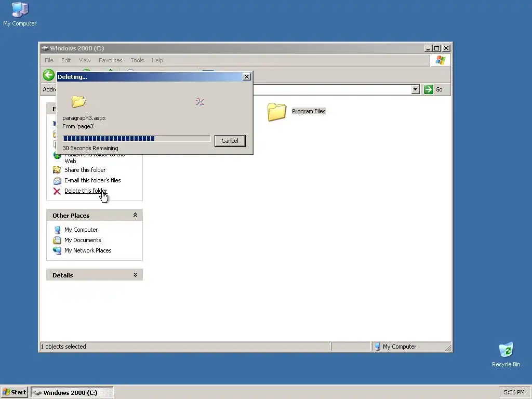Viewport: 532px width, 399px height.
Task: Open the Favorites menu
Action: pyautogui.click(x=110, y=60)
